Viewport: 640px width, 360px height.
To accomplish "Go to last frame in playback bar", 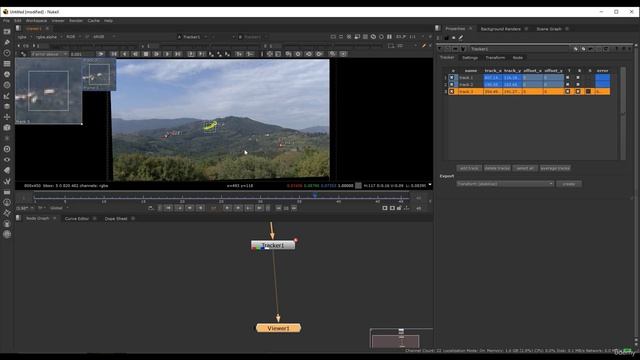I will tap(259, 208).
